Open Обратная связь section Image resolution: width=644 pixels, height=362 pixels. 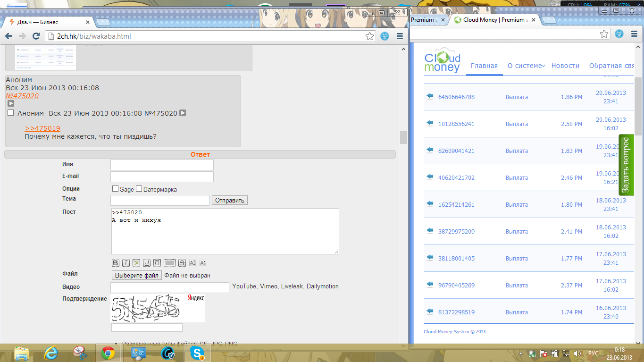[x=611, y=66]
